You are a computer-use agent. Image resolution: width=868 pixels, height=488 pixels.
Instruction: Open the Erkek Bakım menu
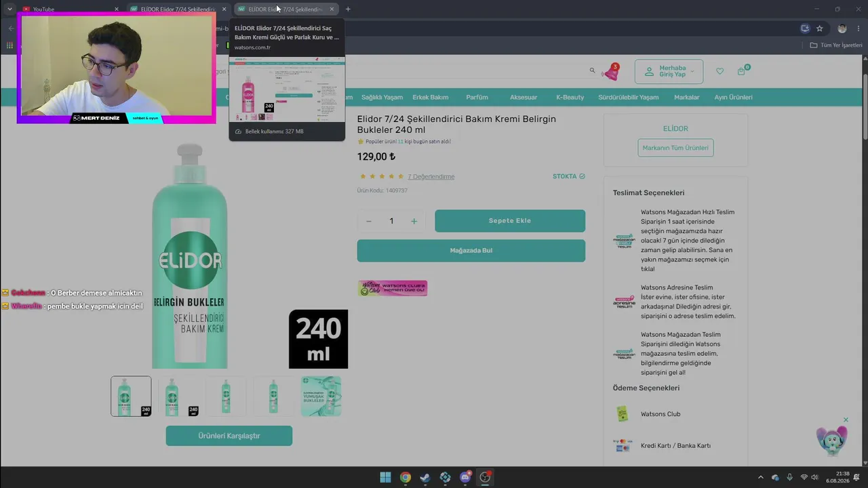pos(431,97)
